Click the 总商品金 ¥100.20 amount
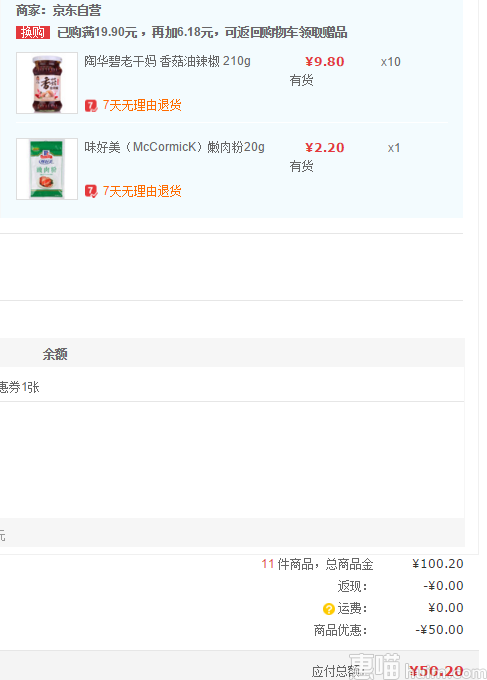Image resolution: width=487 pixels, height=680 pixels. point(438,564)
